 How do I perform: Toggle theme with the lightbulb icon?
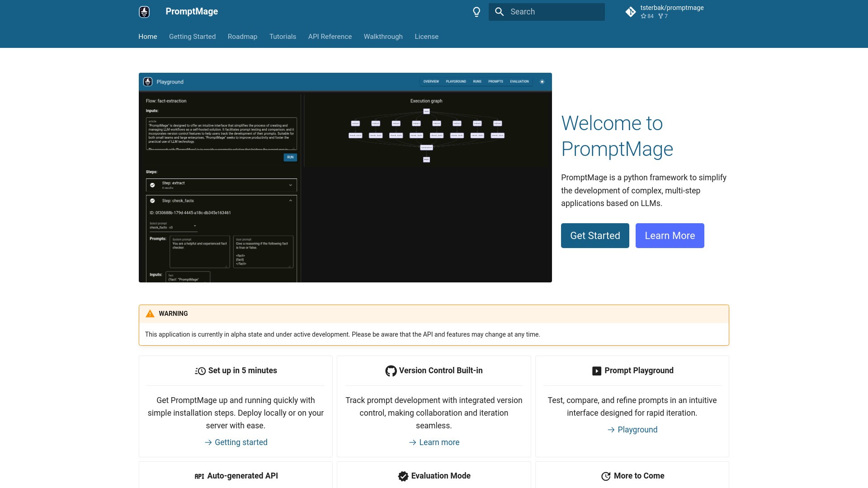coord(476,12)
